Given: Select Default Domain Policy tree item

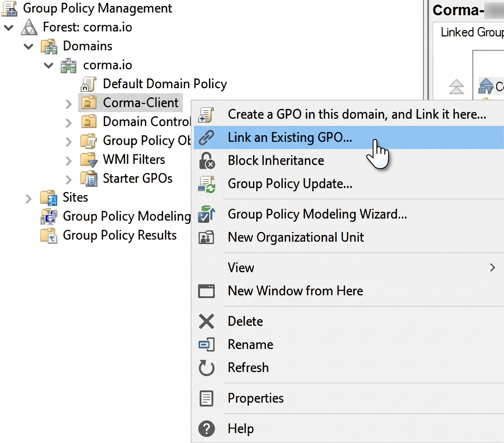Looking at the screenshot, I should tap(165, 84).
